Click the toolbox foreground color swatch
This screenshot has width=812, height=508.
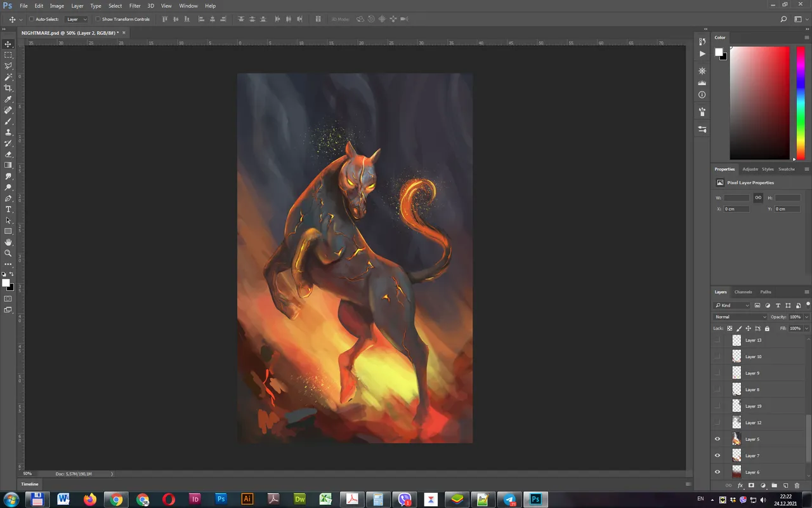coord(6,283)
